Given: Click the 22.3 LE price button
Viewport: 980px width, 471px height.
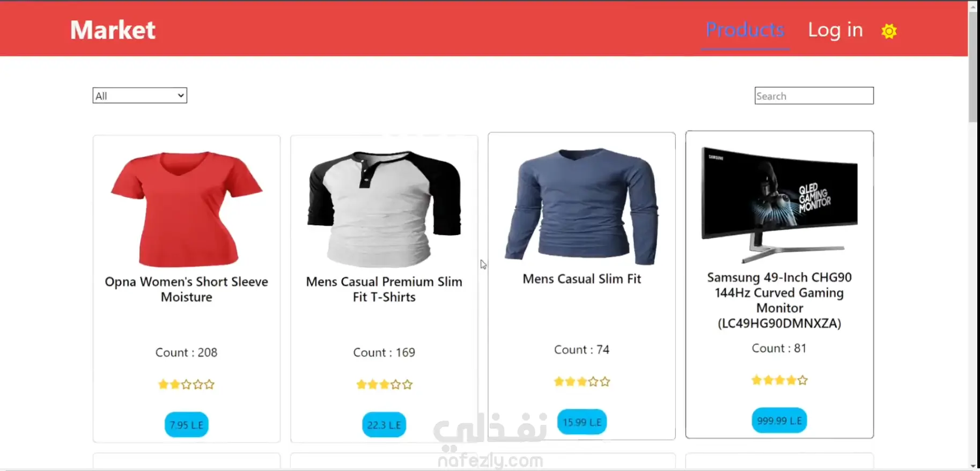Looking at the screenshot, I should [x=384, y=424].
